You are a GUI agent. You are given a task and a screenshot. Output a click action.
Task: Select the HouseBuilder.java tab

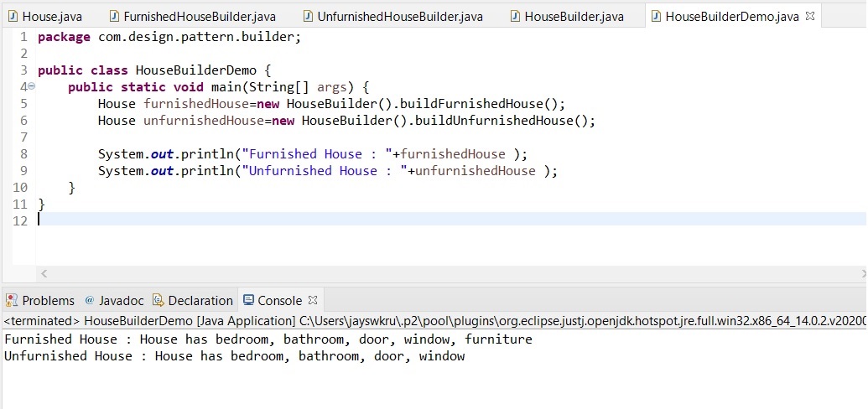point(568,16)
